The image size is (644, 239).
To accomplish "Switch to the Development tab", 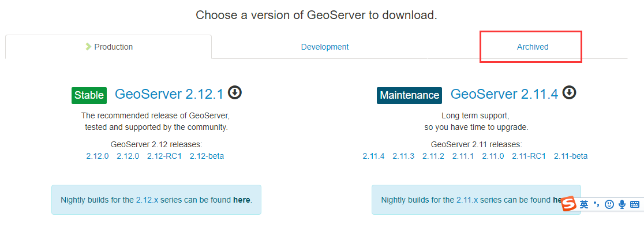I will click(x=324, y=47).
